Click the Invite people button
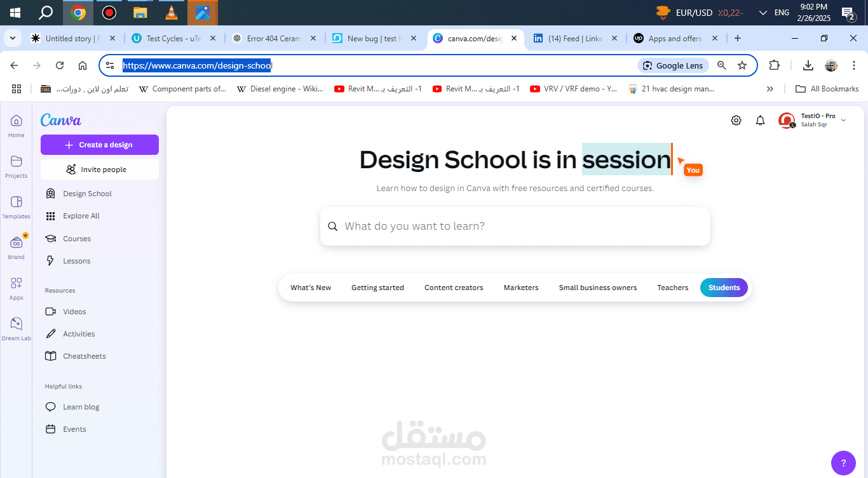The width and height of the screenshot is (868, 478). coord(100,169)
